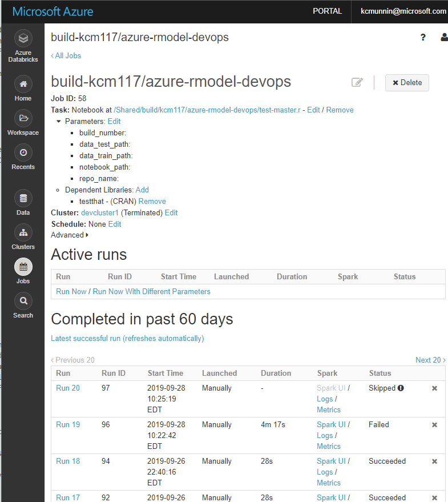
Task: Open Clusters icon in sidebar
Action: point(23,233)
